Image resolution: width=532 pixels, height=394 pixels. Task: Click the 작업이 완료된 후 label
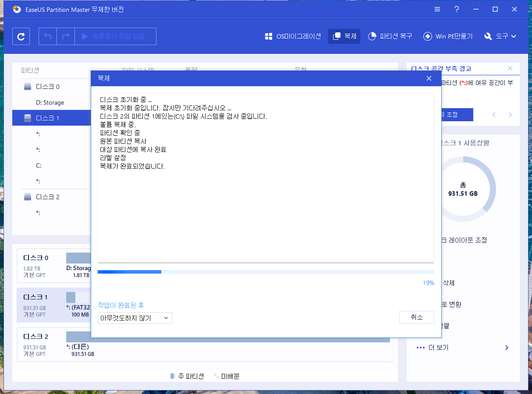coord(121,305)
